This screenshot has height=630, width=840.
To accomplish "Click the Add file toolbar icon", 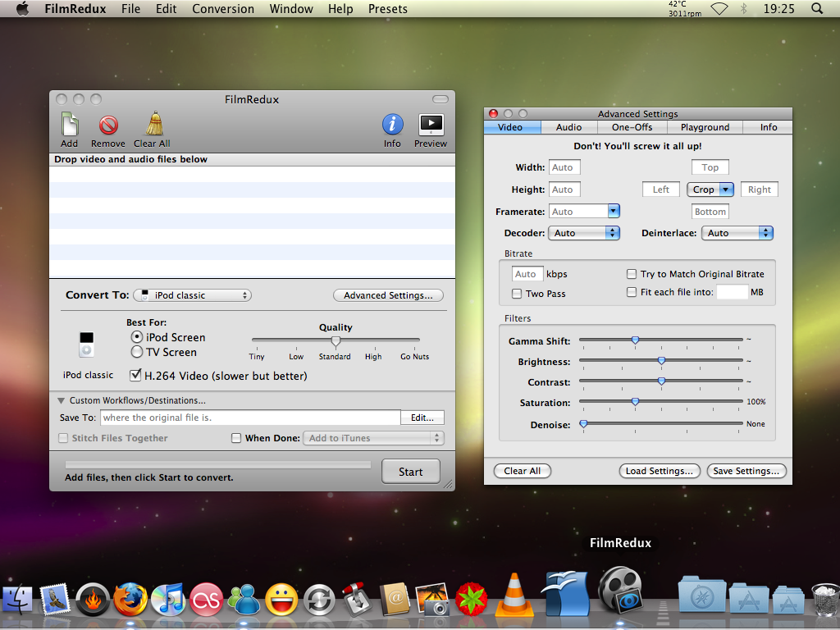I will pos(70,126).
